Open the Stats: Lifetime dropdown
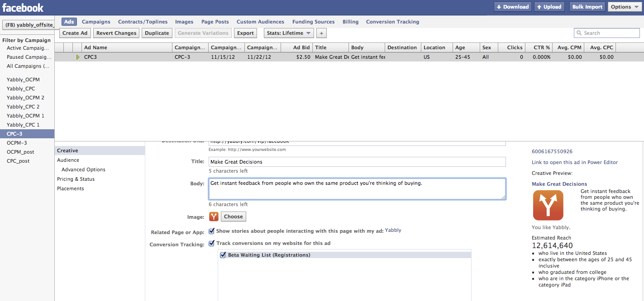This screenshot has height=301, width=644. click(289, 33)
